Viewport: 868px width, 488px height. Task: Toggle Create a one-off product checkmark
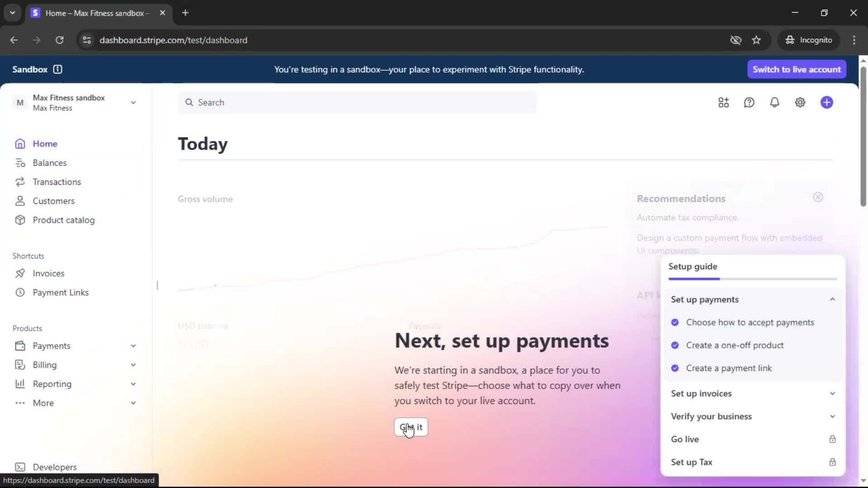pyautogui.click(x=675, y=345)
